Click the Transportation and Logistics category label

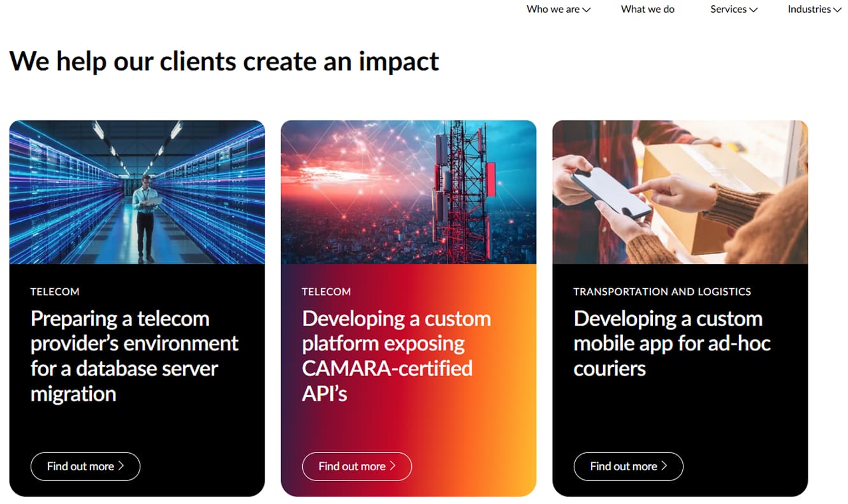(x=662, y=292)
